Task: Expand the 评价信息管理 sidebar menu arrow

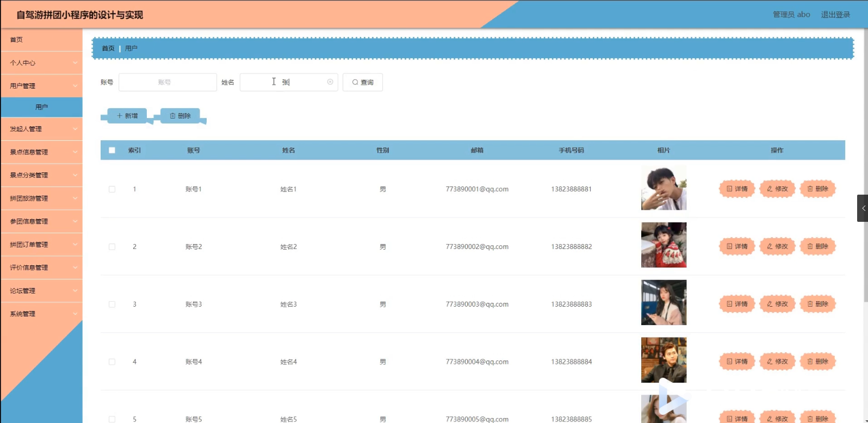Action: click(75, 268)
